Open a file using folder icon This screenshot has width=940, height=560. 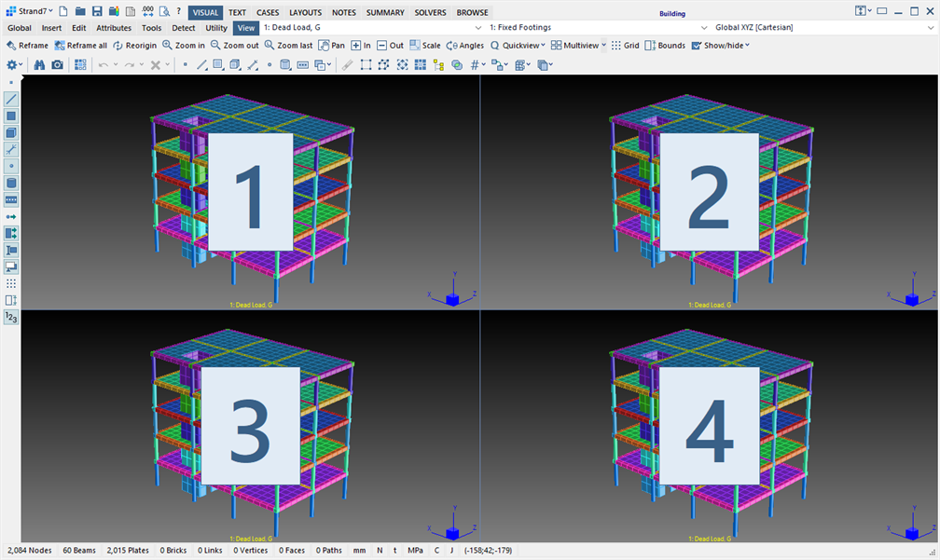80,11
